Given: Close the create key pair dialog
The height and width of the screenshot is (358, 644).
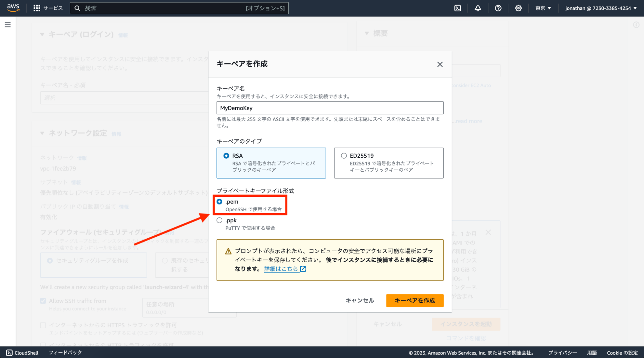Looking at the screenshot, I should [440, 64].
